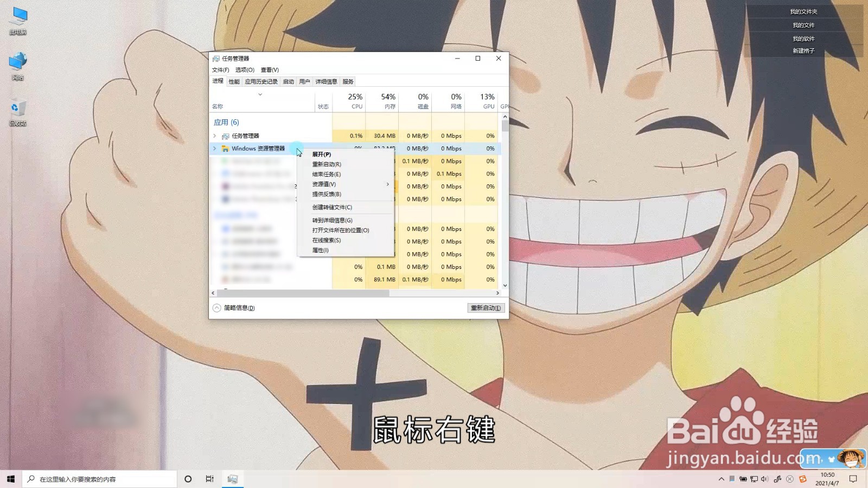Viewport: 868px width, 488px height.
Task: Open the notification center icon
Action: pos(853,479)
